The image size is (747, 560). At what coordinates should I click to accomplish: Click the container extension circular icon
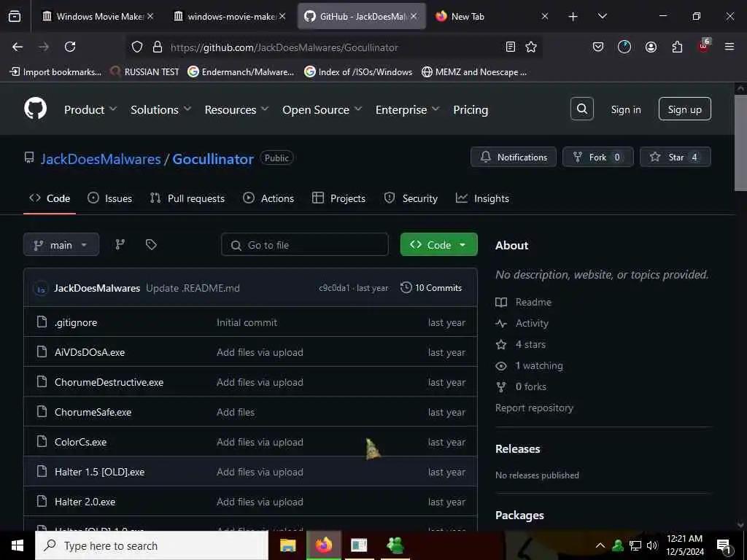coord(624,47)
